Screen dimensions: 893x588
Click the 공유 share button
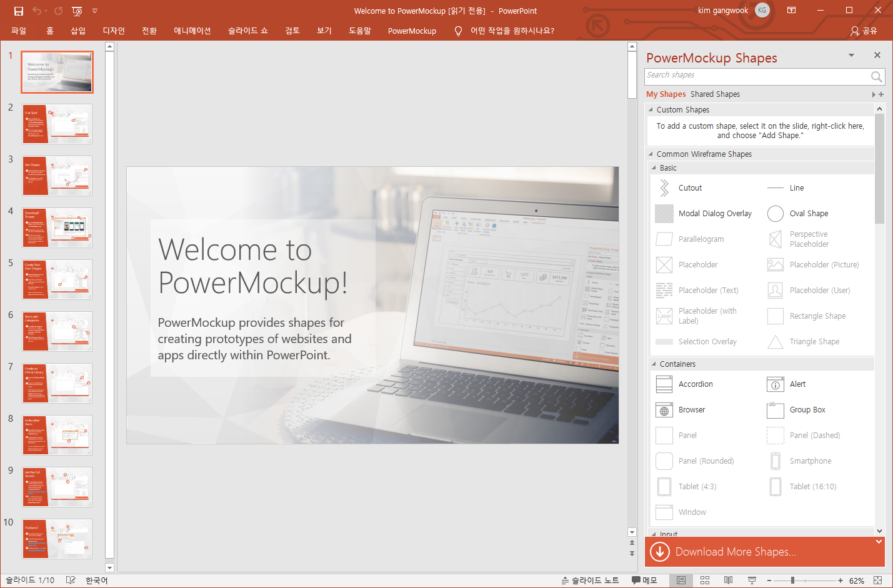(864, 31)
